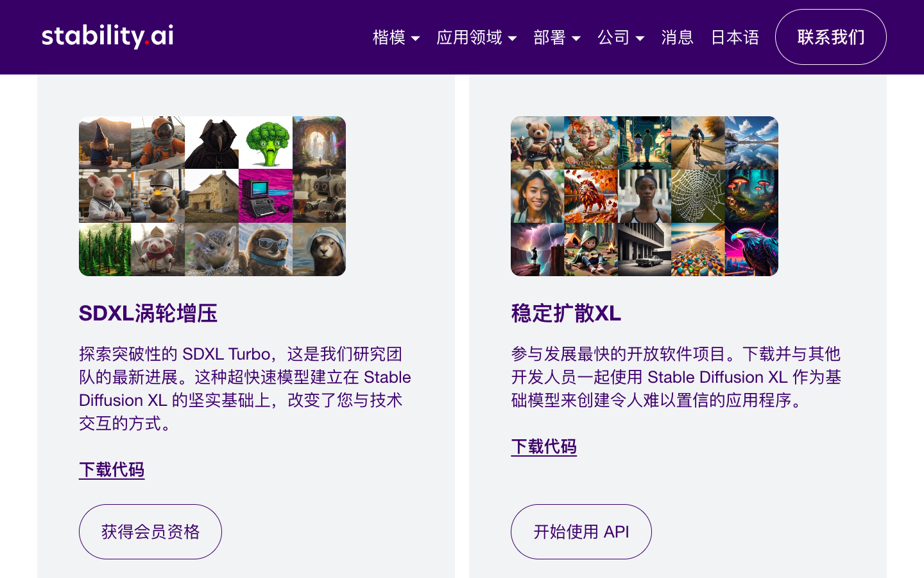Viewport: 924px width, 578px height.
Task: Click the neon eagle image
Action: (x=751, y=250)
